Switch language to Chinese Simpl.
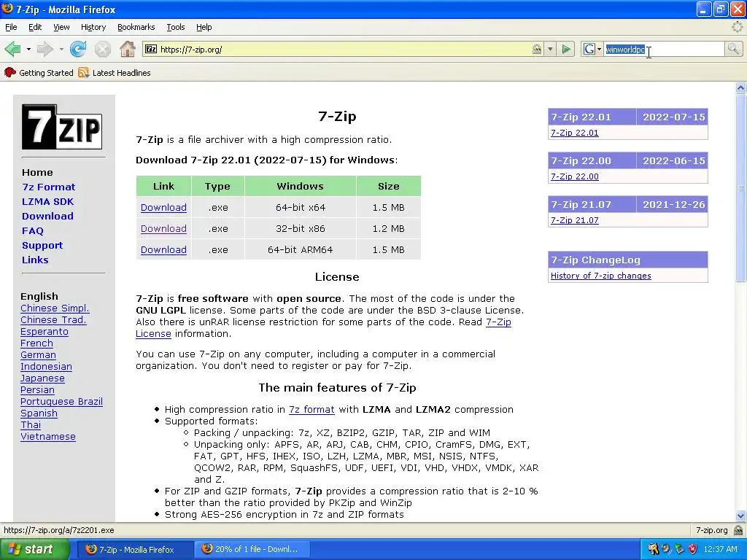Viewport: 747px width, 560px height. pyautogui.click(x=55, y=308)
